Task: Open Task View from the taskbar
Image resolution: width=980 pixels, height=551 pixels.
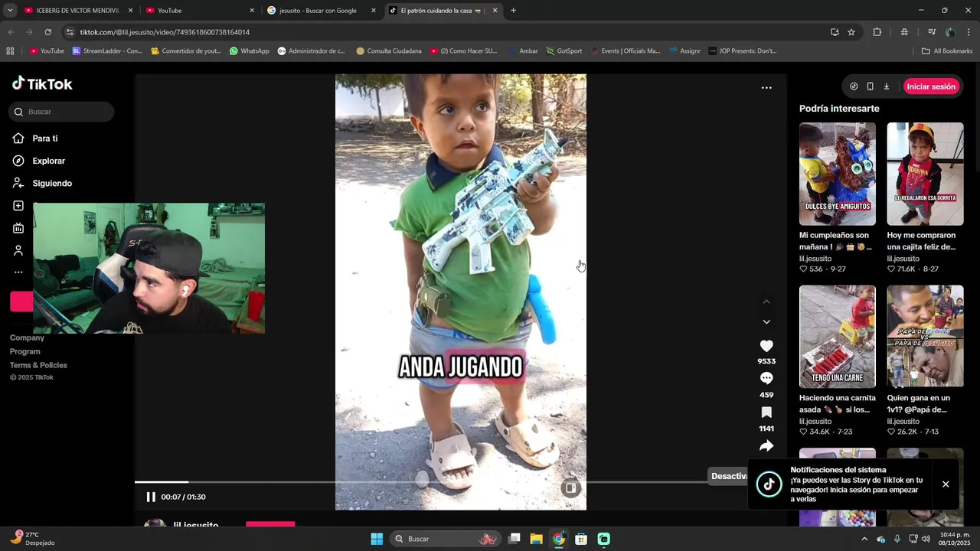Action: (x=514, y=539)
